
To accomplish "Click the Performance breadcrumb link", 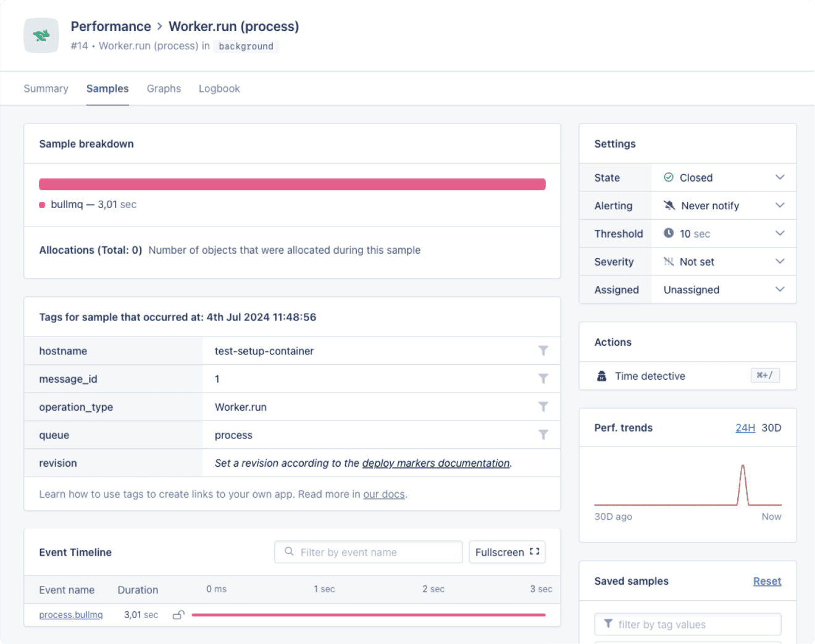I will (111, 27).
